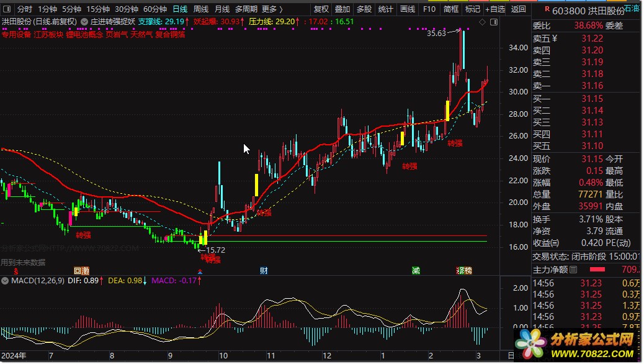This screenshot has width=644, height=364.
Task: Click the 总量 77271 volume value
Action: (x=590, y=194)
